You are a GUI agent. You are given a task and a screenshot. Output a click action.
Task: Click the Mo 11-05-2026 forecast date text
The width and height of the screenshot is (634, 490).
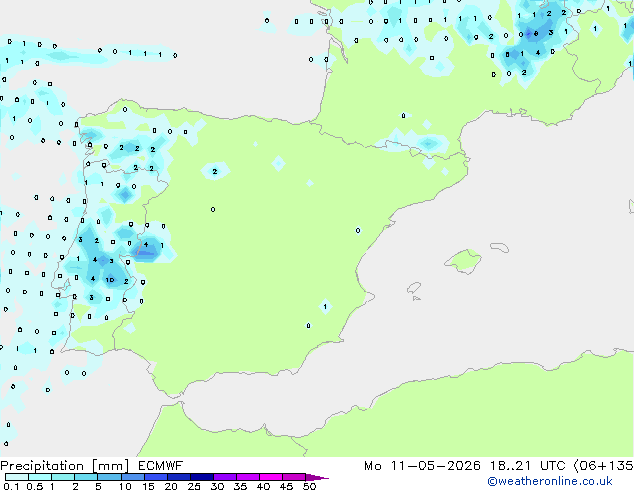click(422, 466)
